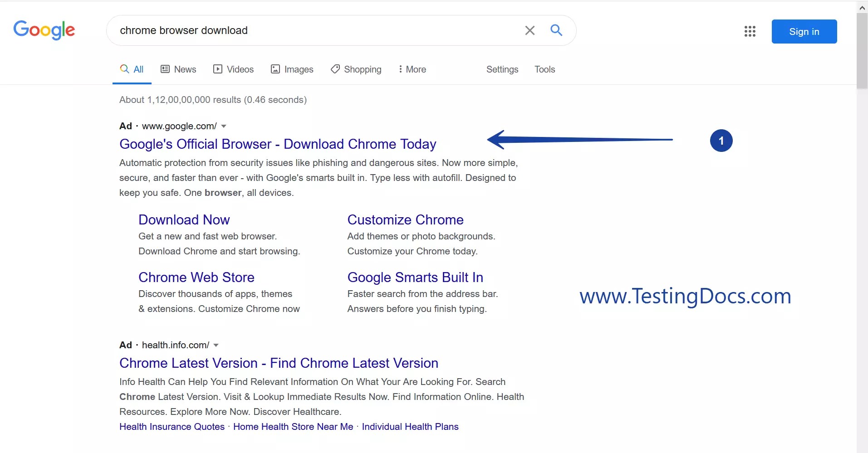Open the Health Insurance Quotes link
The image size is (868, 453).
pyautogui.click(x=172, y=427)
